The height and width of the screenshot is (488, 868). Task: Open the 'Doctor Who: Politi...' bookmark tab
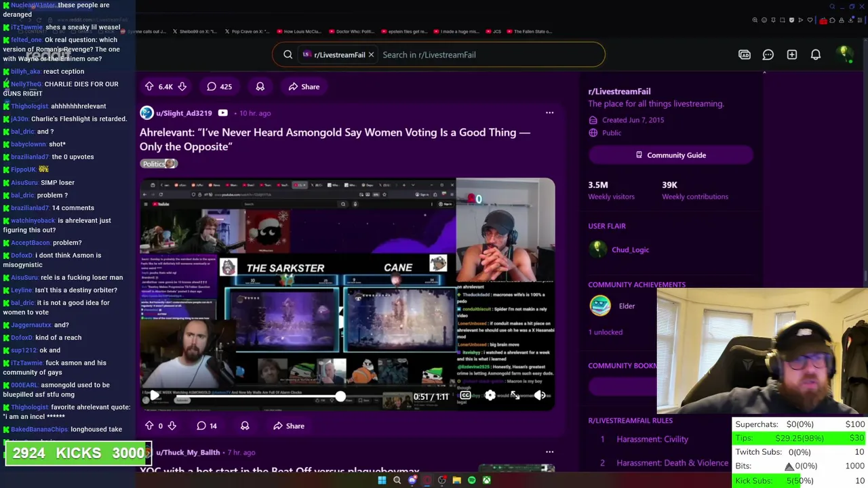click(351, 31)
